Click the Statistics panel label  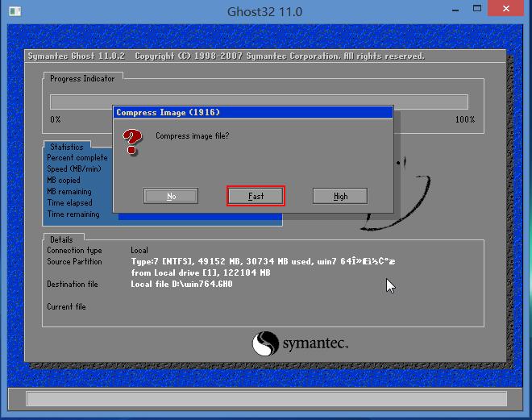(x=67, y=148)
